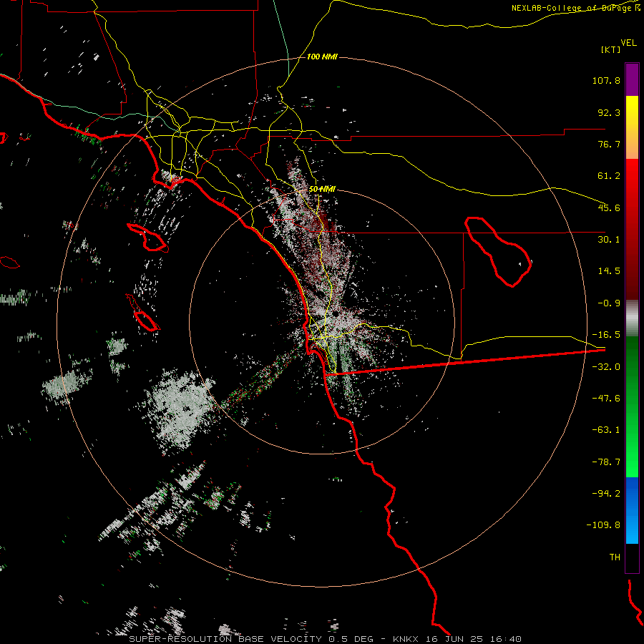Click the 45.6 velocity scale value

click(x=609, y=208)
